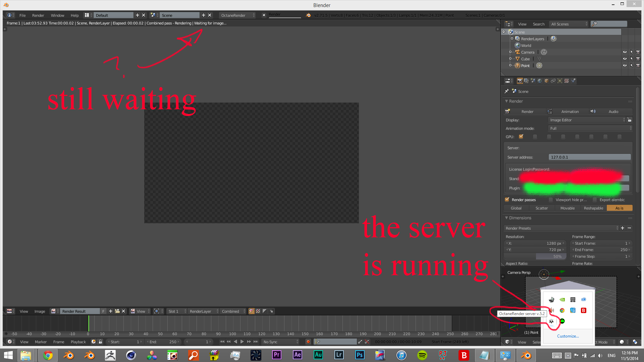
Task: Open the Render menu in top bar
Action: point(38,15)
